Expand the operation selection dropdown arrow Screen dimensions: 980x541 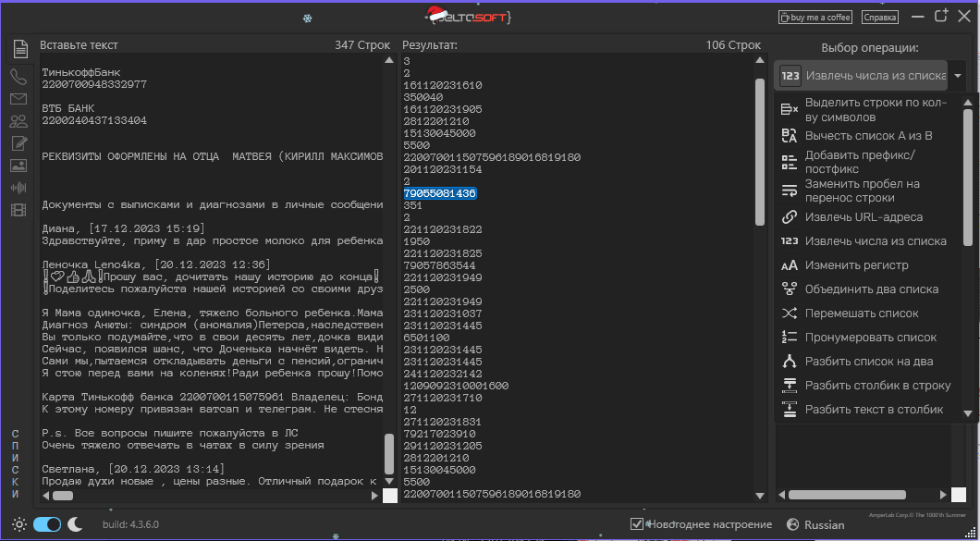(958, 77)
